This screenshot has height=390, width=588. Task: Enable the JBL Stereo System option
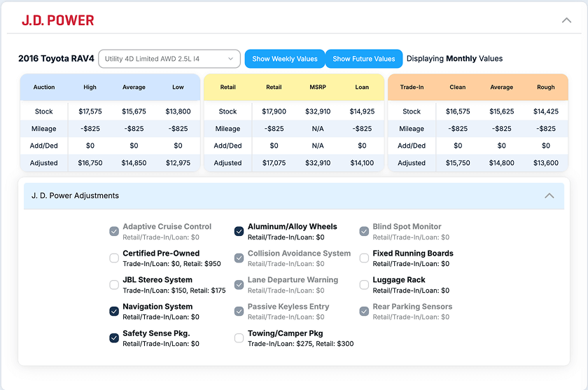[x=114, y=285]
